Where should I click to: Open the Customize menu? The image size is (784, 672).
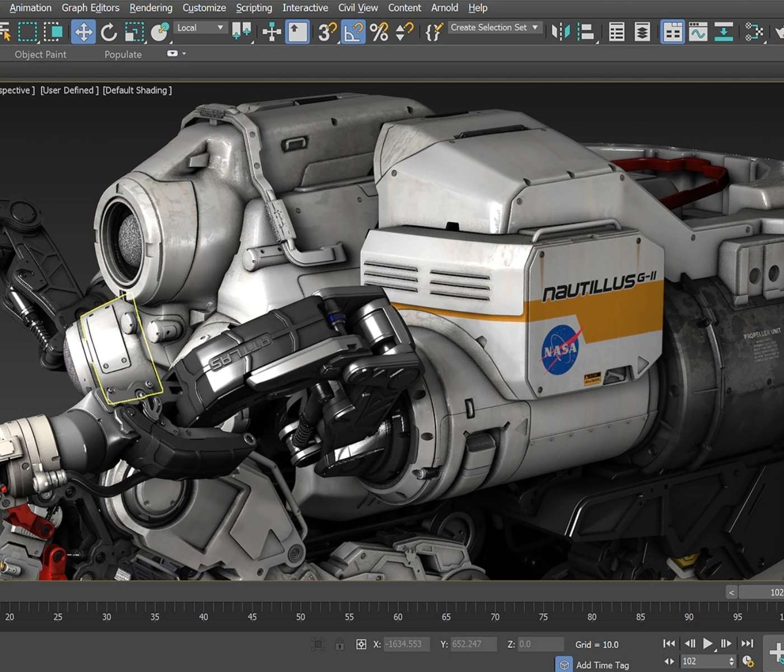204,8
